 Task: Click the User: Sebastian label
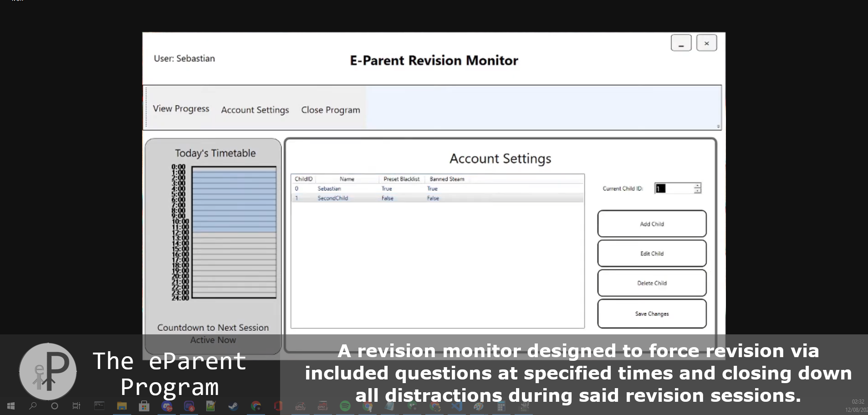(184, 58)
